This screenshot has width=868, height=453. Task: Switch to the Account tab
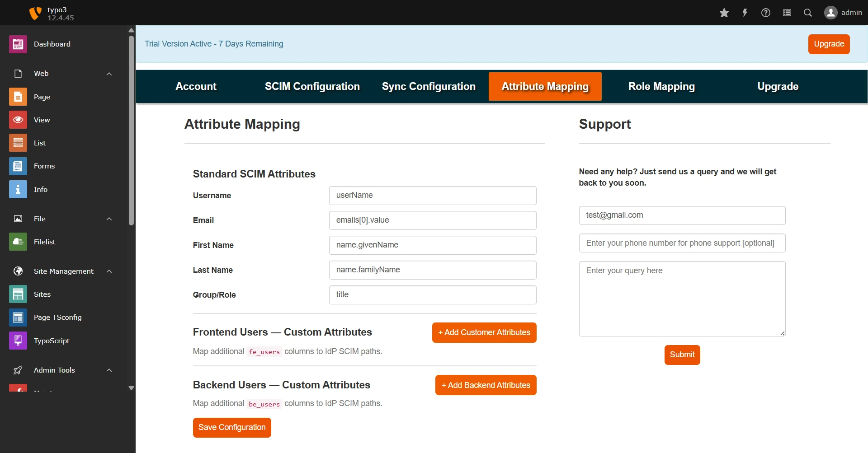pos(196,87)
